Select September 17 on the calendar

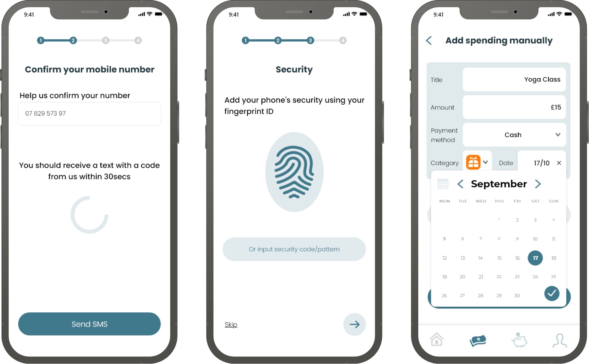(x=535, y=257)
